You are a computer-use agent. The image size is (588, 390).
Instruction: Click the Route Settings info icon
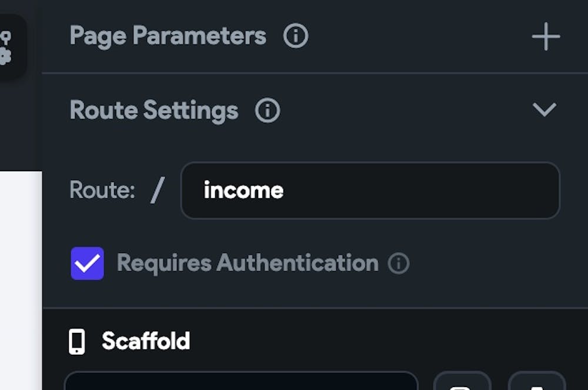tap(268, 111)
